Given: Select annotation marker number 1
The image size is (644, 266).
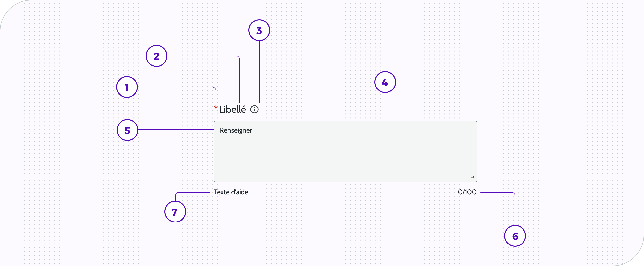Looking at the screenshot, I should [127, 87].
